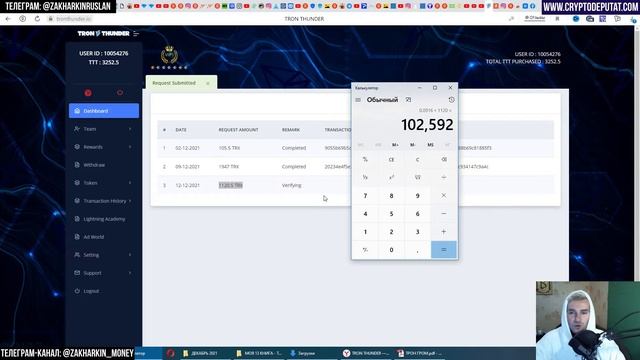Click Logout in the sidebar

(104, 291)
